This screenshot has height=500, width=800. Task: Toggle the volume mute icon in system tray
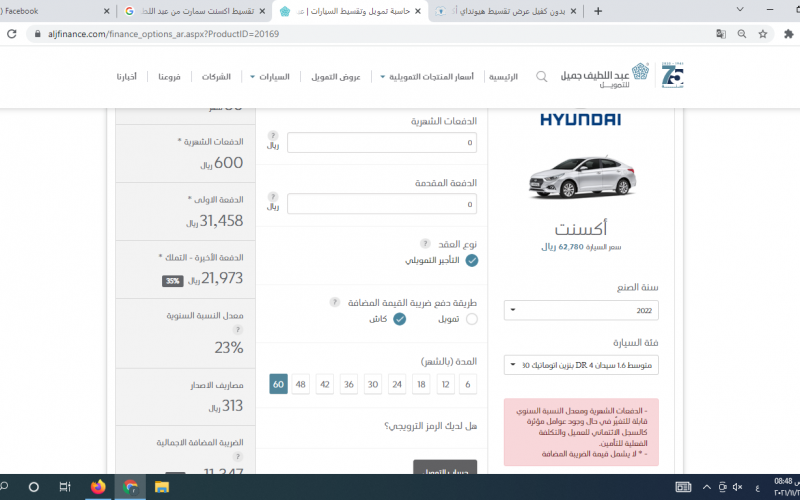click(738, 487)
